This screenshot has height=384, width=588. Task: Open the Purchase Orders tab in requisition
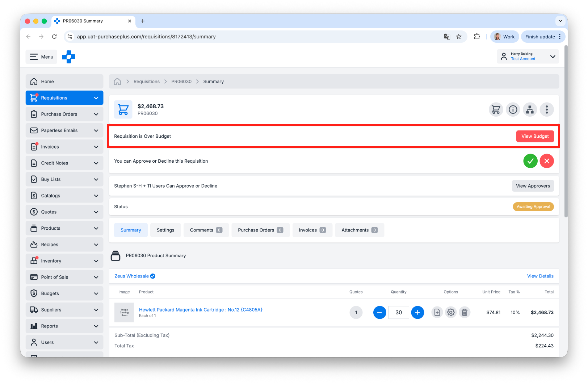coord(260,230)
